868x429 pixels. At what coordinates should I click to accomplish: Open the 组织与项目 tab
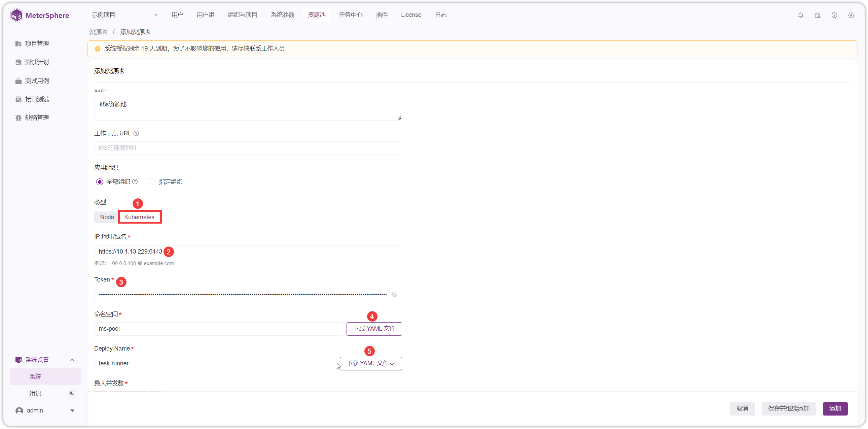243,15
